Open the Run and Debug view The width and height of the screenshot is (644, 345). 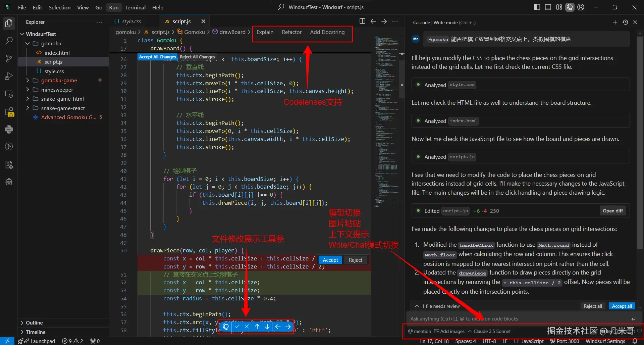pos(9,77)
